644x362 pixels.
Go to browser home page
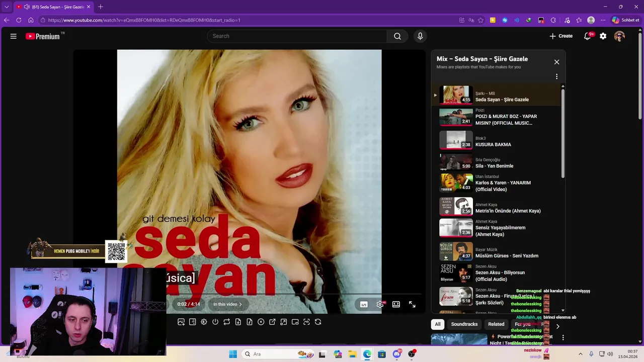pos(31,20)
